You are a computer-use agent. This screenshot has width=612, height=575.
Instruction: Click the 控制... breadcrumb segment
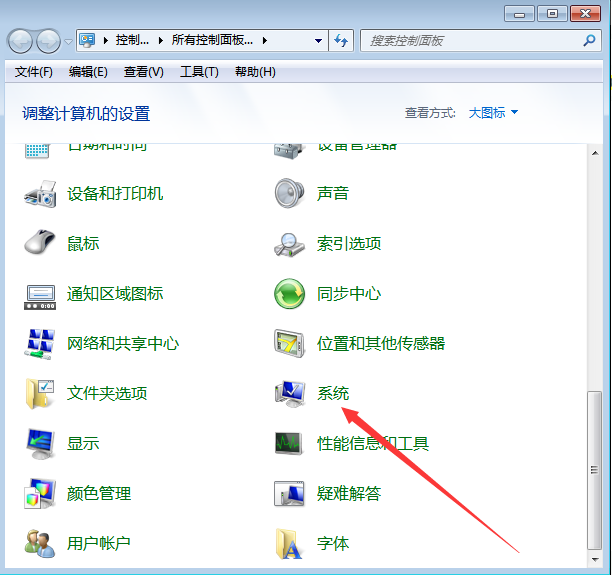pyautogui.click(x=132, y=40)
